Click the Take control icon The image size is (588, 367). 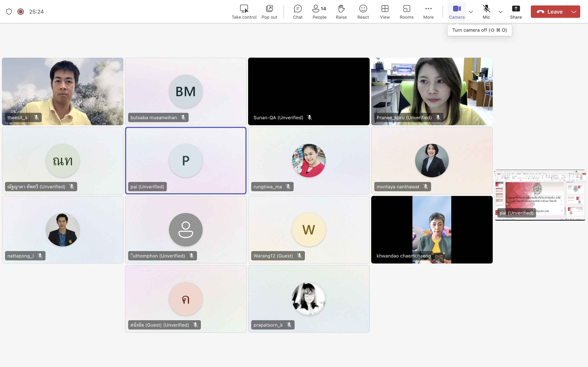tap(244, 12)
